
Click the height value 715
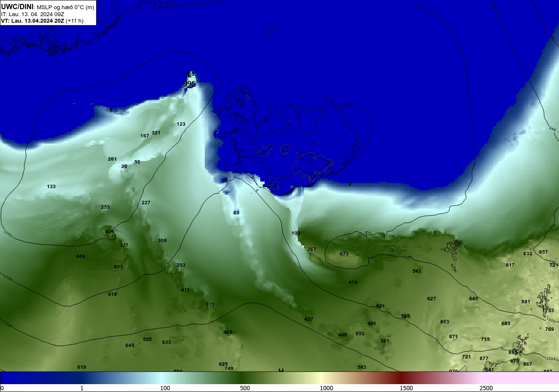[485, 339]
